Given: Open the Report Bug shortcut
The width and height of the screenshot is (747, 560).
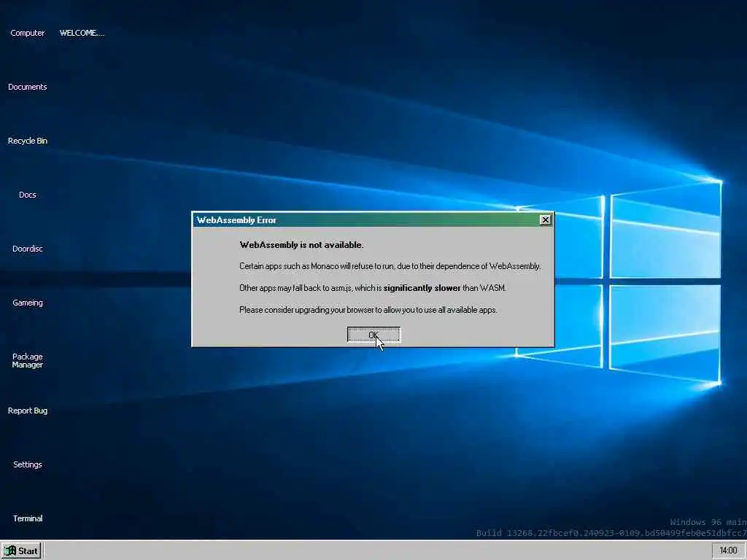Looking at the screenshot, I should pyautogui.click(x=27, y=411).
